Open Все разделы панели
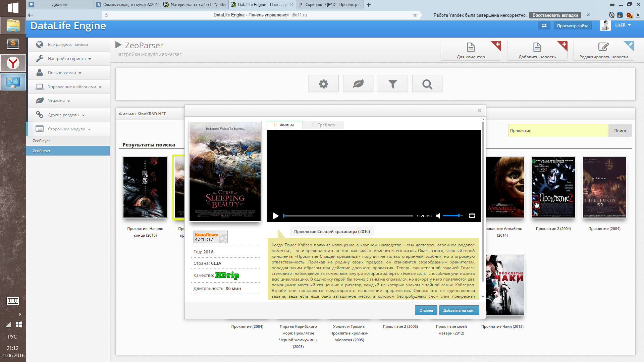The image size is (644, 362). click(x=68, y=45)
